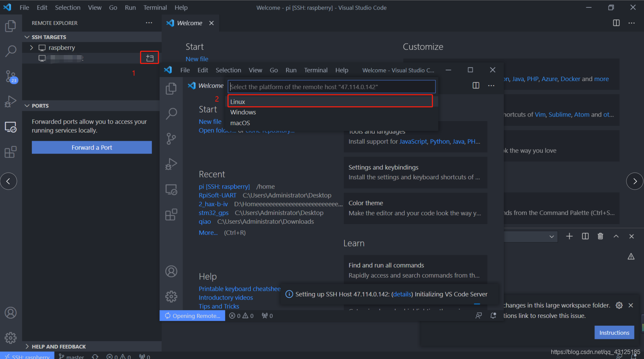Image resolution: width=644 pixels, height=359 pixels.
Task: Open Terminal menu in back window
Action: coord(155,7)
